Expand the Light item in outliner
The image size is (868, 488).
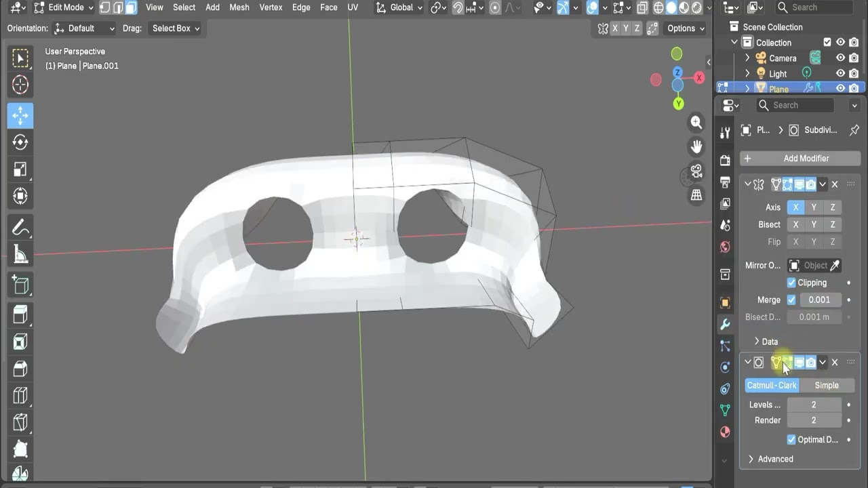[748, 73]
